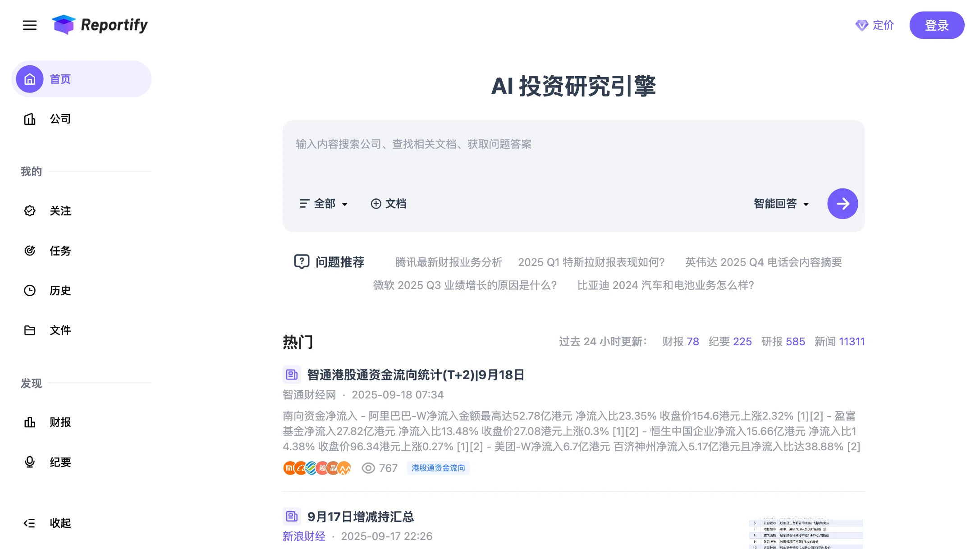This screenshot has height=549, width=980.
Task: Open the 新闻 11311 news tab
Action: (840, 342)
